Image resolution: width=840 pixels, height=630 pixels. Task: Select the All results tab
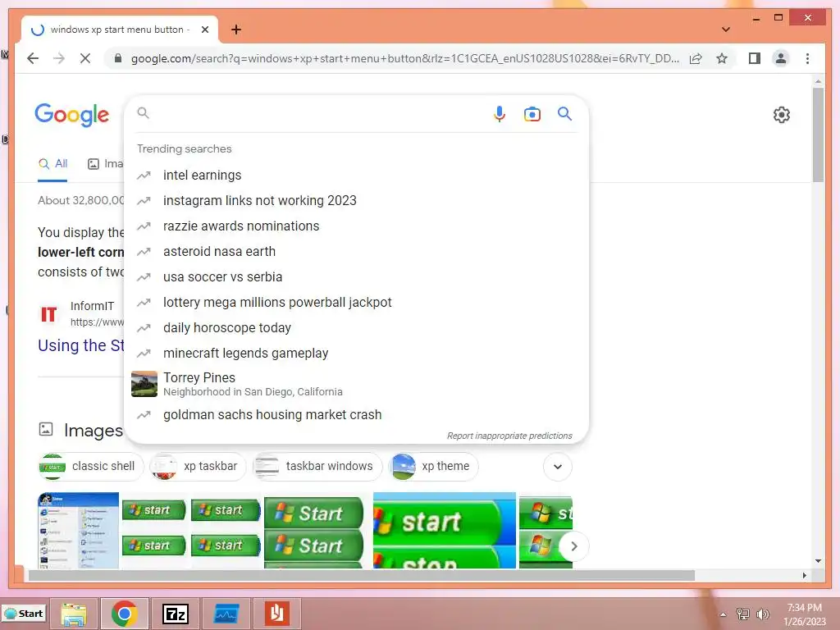[52, 164]
